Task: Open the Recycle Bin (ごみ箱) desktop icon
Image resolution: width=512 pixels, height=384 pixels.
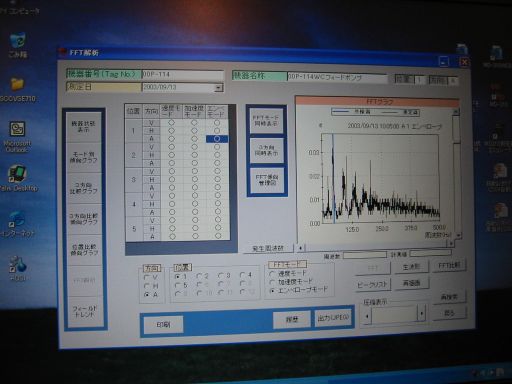Action: pyautogui.click(x=18, y=45)
